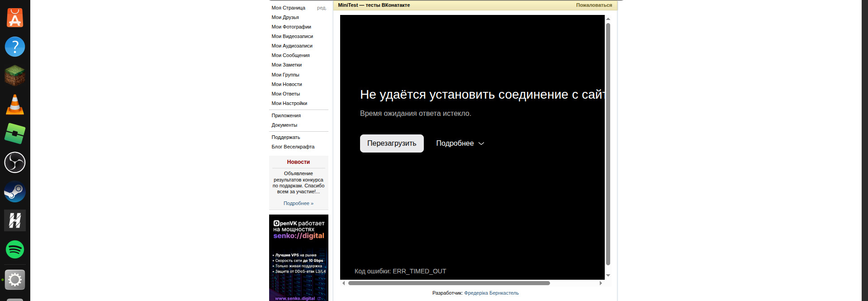The image size is (868, 301).
Task: Open Мои Настройки
Action: [289, 103]
